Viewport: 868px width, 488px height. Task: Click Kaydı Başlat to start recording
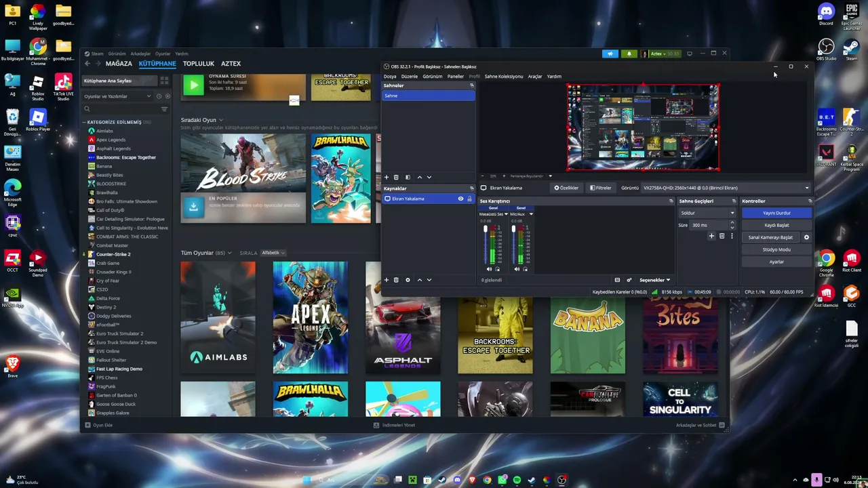[x=776, y=225]
